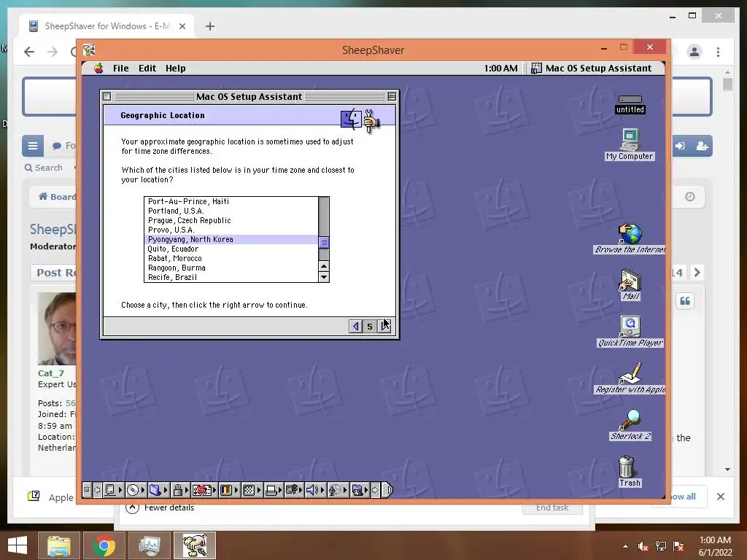This screenshot has height=560, width=747.
Task: Click the SheepShaver window title bar icon
Action: (89, 50)
